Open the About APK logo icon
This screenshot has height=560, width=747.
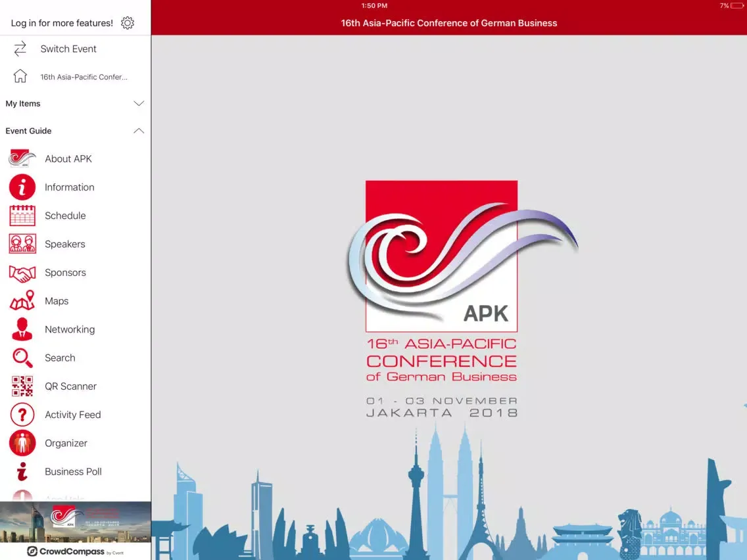[x=22, y=158]
